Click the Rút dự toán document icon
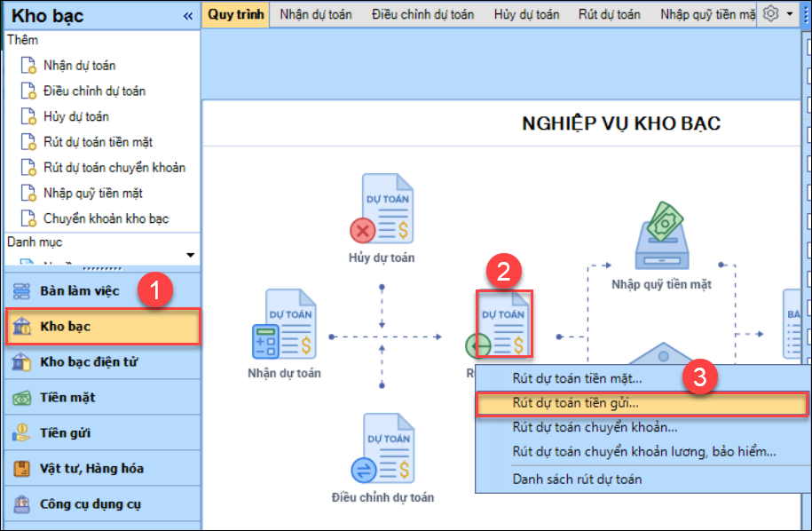The image size is (812, 531). pos(501,324)
